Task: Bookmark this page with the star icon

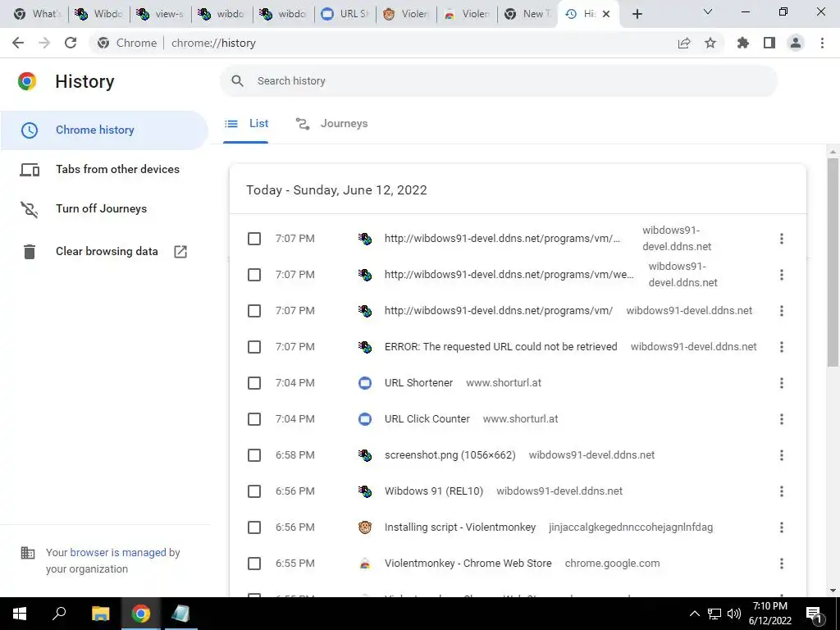Action: click(710, 43)
